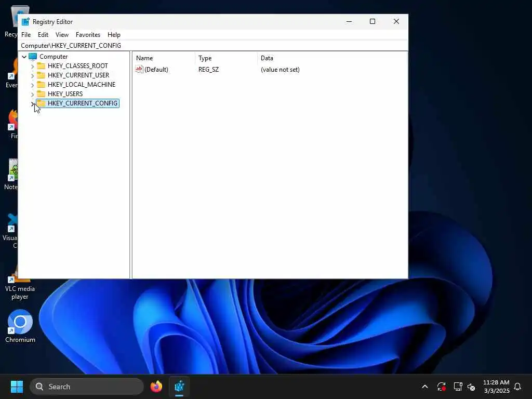Expand HKEY_CURRENT_CONFIG node arrow
This screenshot has width=532, height=399.
point(32,103)
